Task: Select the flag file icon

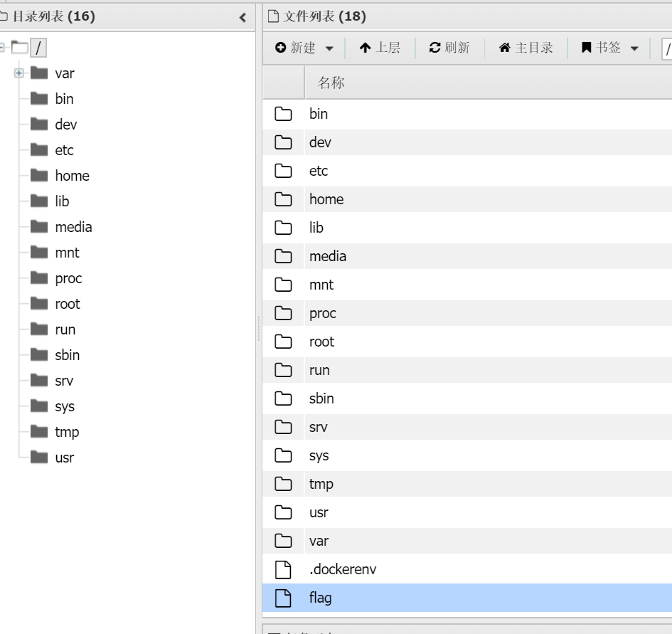Action: tap(283, 598)
